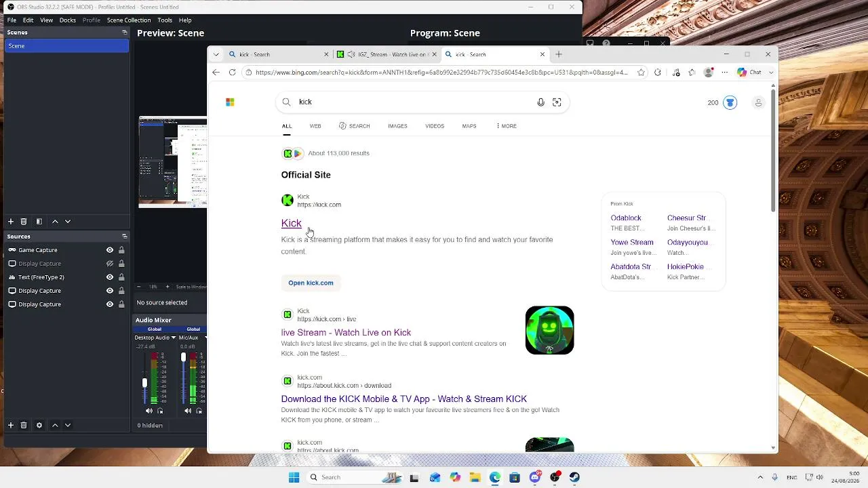Screen dimensions: 868x488
Task: Hide the Game Capture source
Action: pyautogui.click(x=110, y=250)
